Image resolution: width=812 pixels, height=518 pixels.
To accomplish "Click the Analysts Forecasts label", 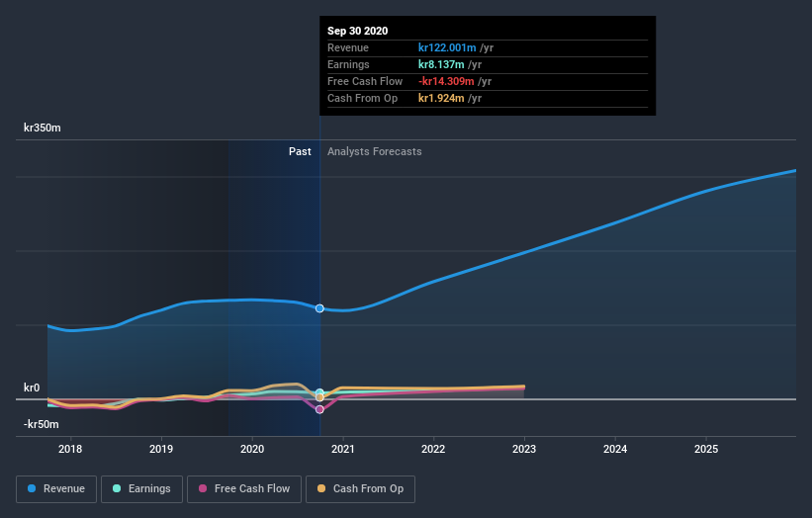I will tap(375, 151).
